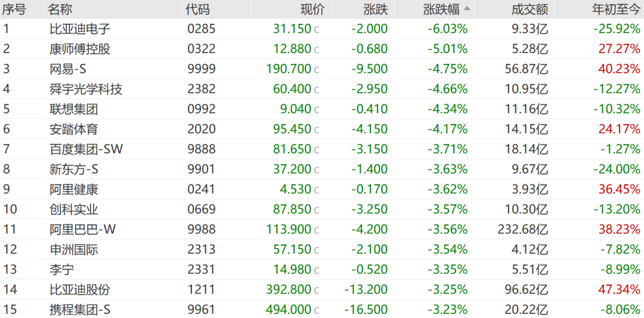This screenshot has height=318, width=644.
Task: Open the 安踏体育 stock row
Action: [74, 129]
